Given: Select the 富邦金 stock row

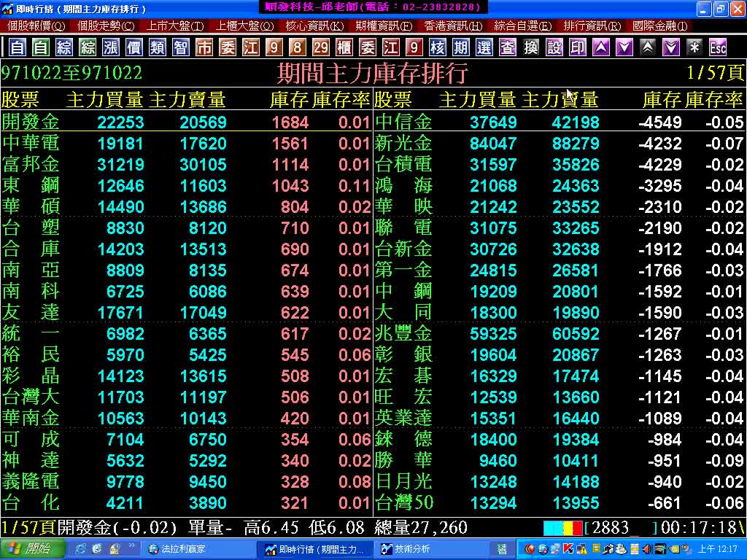Looking at the screenshot, I should 186,164.
